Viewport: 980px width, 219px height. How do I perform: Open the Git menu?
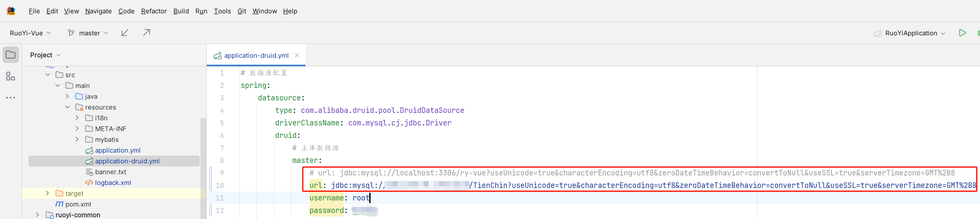click(242, 11)
